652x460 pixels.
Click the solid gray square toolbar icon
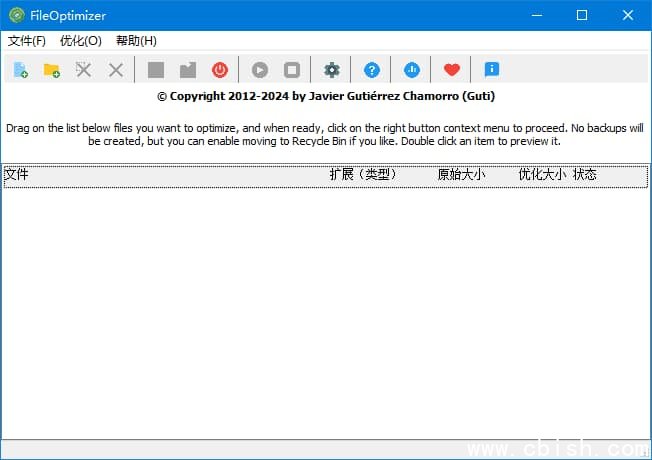point(156,70)
